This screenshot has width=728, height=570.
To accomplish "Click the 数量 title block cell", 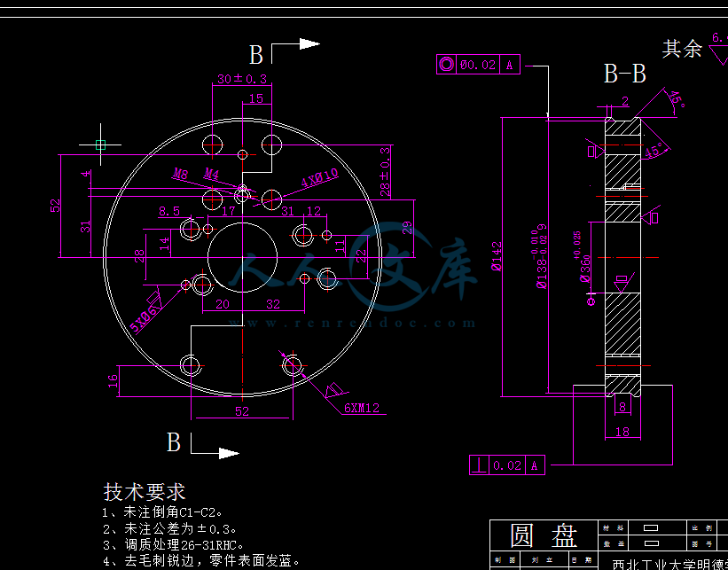I will pyautogui.click(x=612, y=543).
